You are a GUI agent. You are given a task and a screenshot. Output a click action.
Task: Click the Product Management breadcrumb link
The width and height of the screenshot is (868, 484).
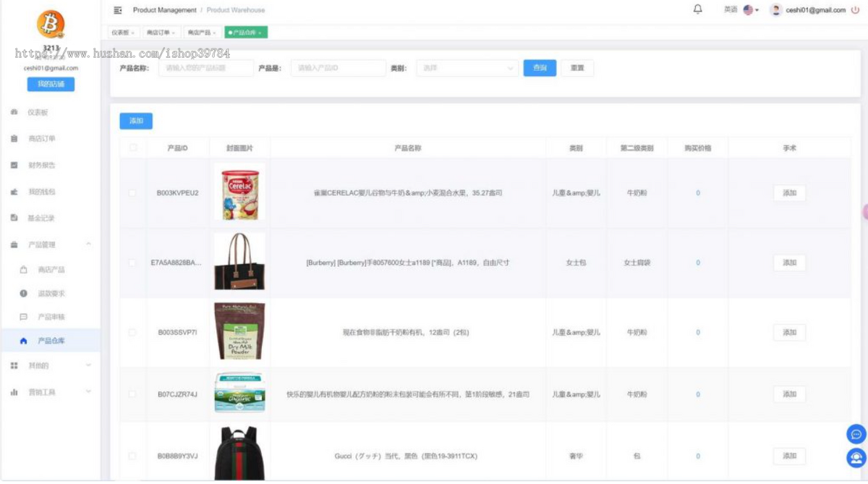point(165,10)
